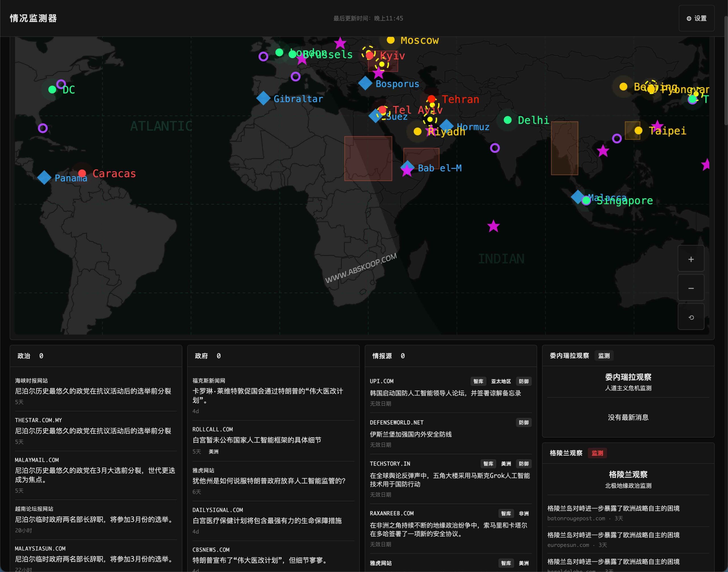Screen dimensions: 728x572
Task: Zoom in on the map with the + control
Action: (691, 259)
